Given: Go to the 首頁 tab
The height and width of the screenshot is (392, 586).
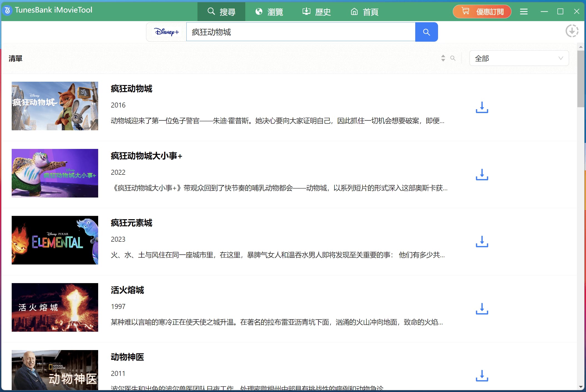Looking at the screenshot, I should 364,12.
